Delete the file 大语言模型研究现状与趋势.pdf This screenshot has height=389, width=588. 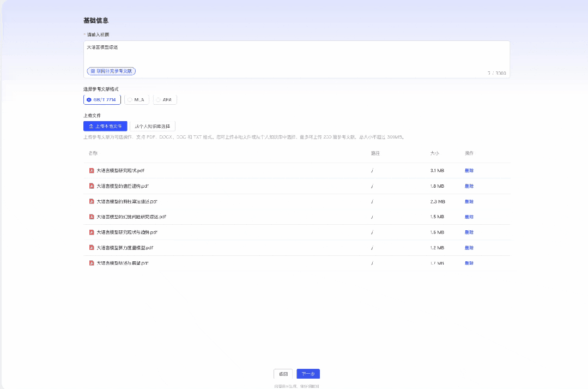click(x=469, y=232)
